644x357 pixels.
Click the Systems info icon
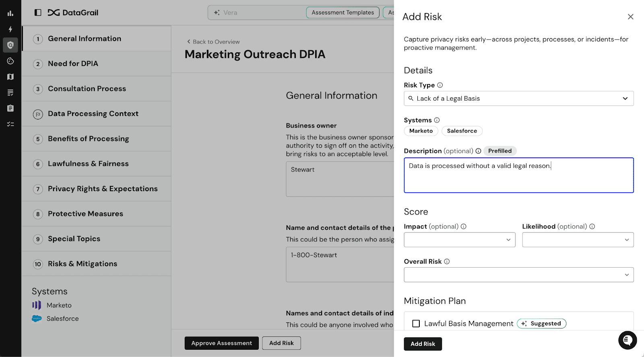pyautogui.click(x=437, y=120)
